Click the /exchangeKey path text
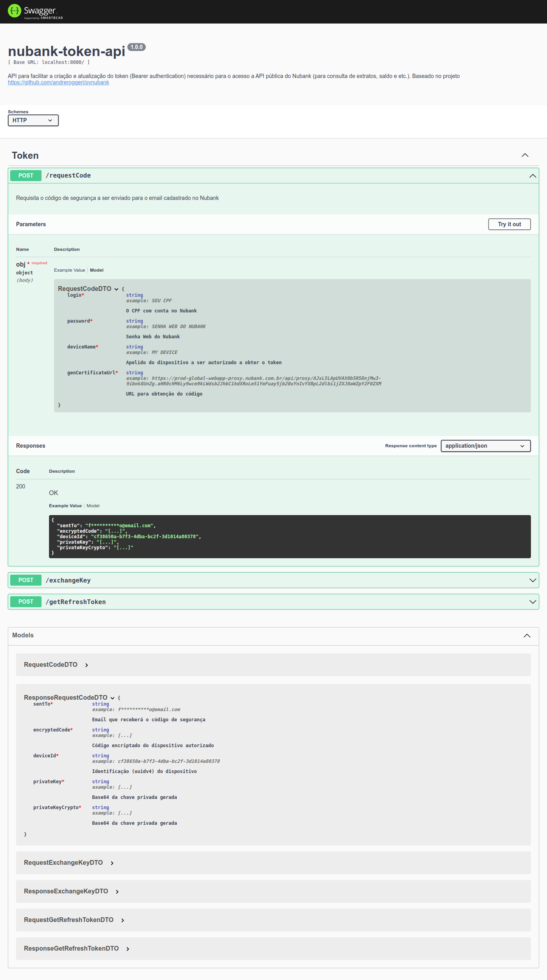The height and width of the screenshot is (980, 547). pos(68,580)
